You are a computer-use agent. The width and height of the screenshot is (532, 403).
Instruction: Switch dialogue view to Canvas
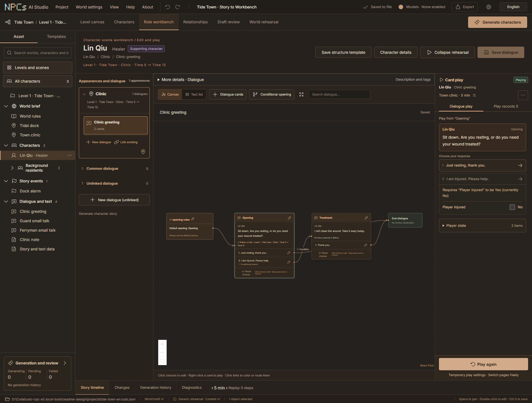(170, 94)
